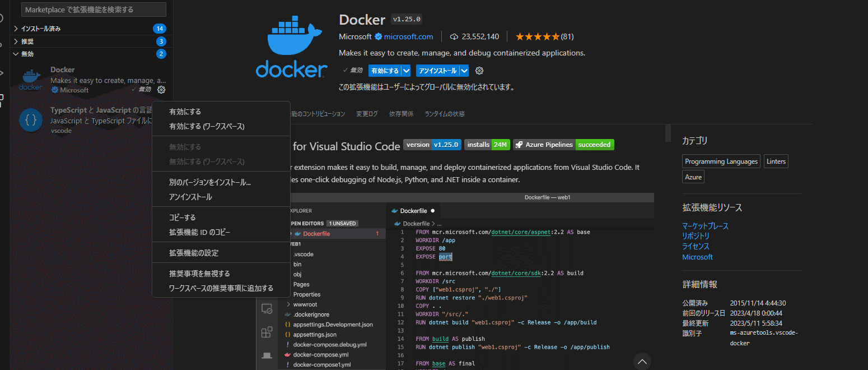Viewport: 868px width, 370px height.
Task: Click the installs 24M badge
Action: 487,145
